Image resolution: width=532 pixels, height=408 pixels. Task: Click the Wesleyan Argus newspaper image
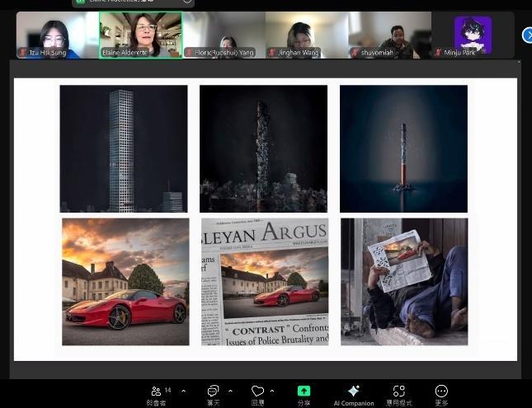click(265, 282)
